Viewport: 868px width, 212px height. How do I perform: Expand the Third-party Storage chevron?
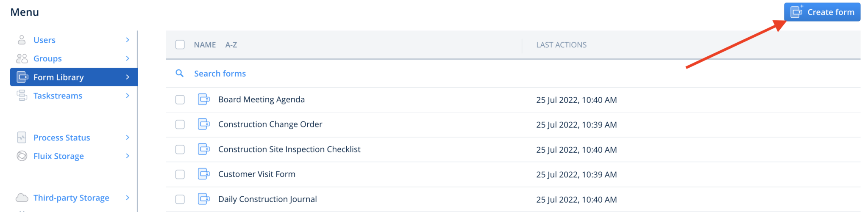128,198
